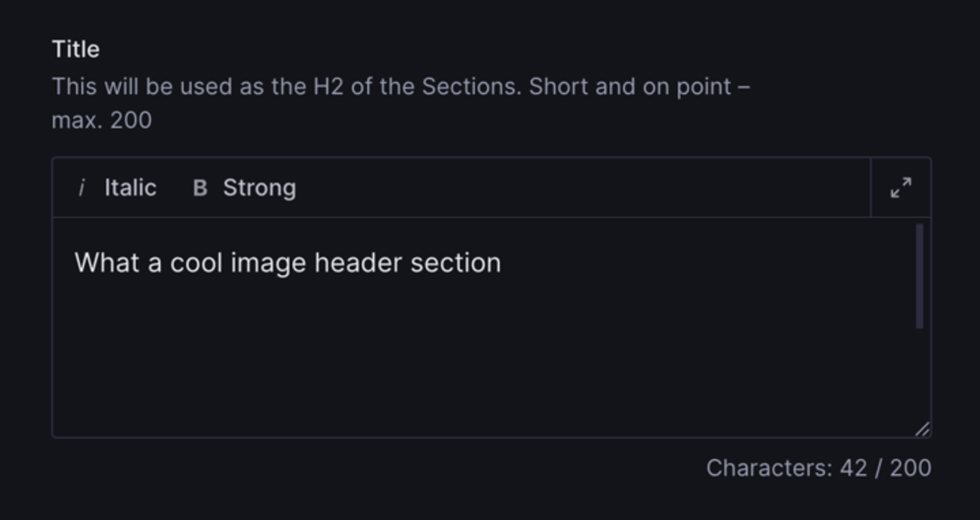
Task: Click the H2 description help text
Action: [x=286, y=87]
